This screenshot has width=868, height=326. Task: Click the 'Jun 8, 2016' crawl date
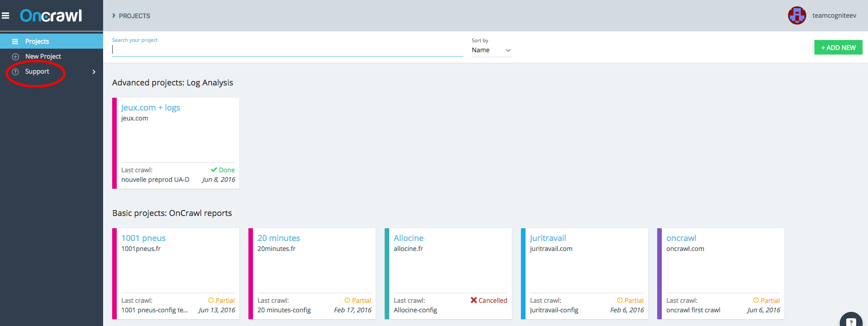218,180
